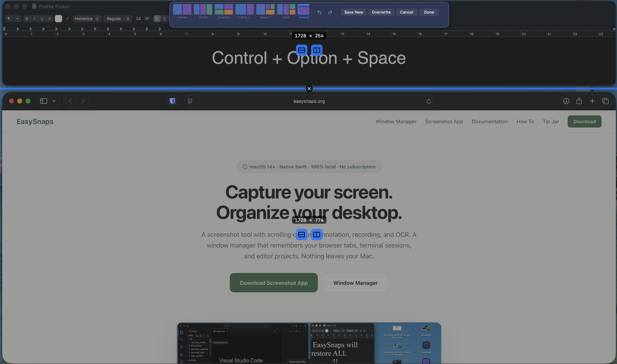
Task: Show the Safari tab overview
Action: point(606,101)
